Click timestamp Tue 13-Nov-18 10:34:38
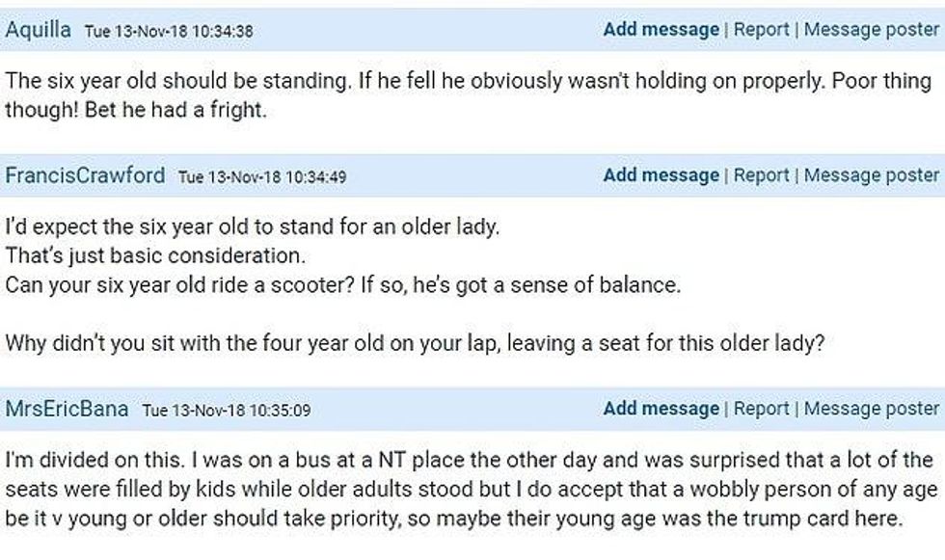This screenshot has width=945, height=560. (x=169, y=31)
